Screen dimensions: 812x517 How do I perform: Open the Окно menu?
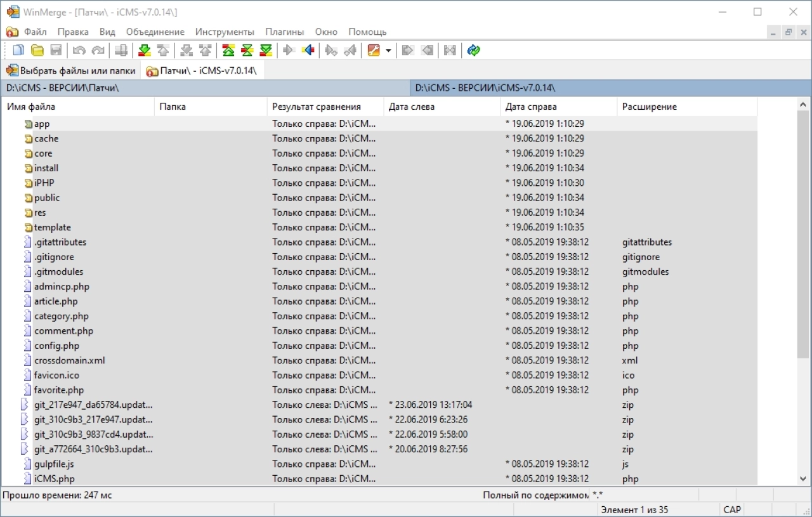pos(326,32)
